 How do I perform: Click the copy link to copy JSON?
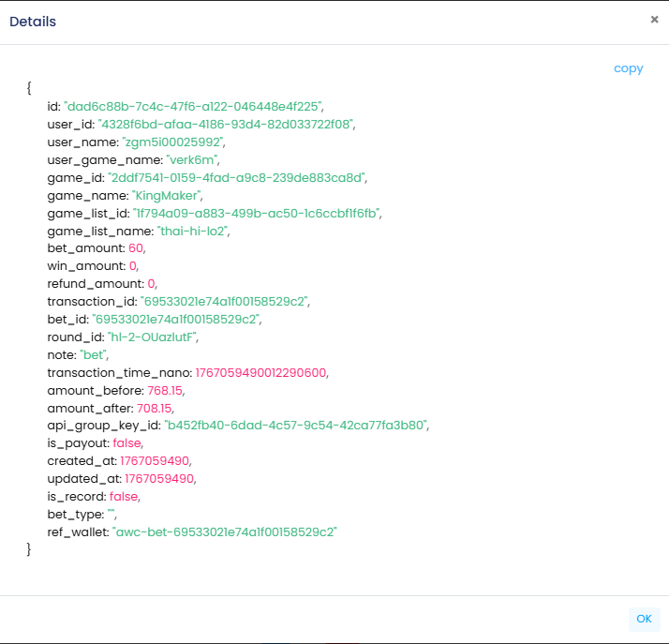628,68
